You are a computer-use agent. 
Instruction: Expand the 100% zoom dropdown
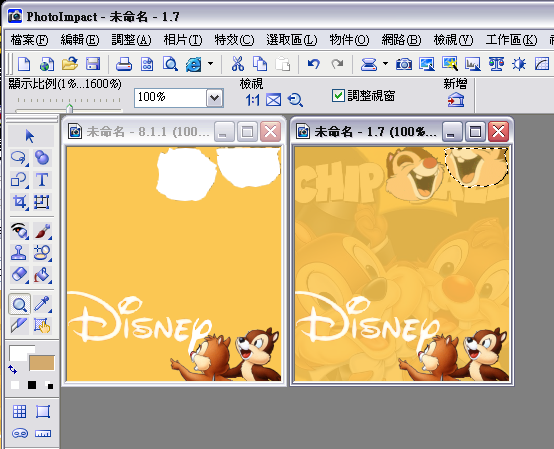214,98
